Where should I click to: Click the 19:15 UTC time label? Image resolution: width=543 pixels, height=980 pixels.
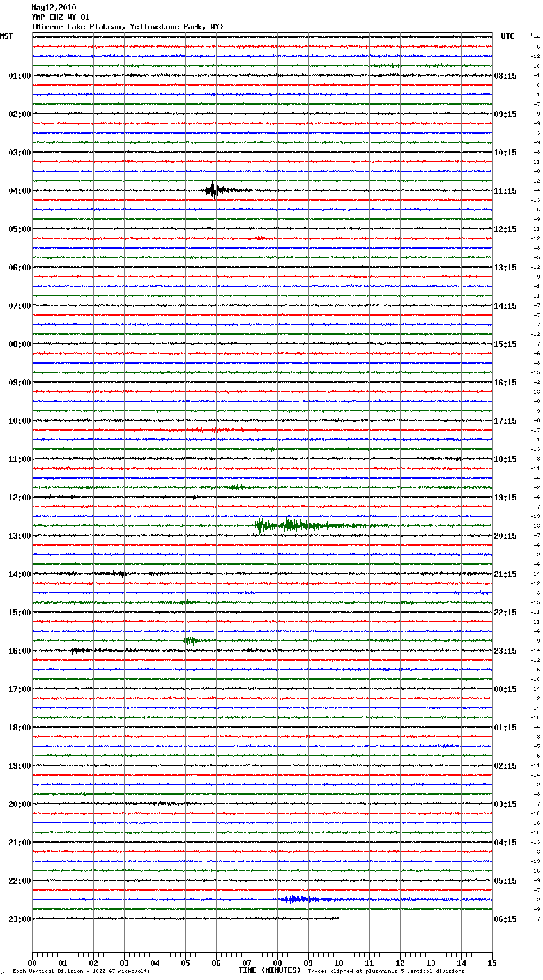(x=505, y=498)
